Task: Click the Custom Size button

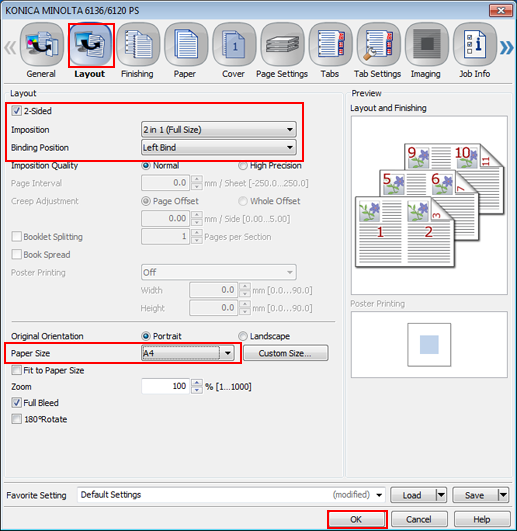Action: pyautogui.click(x=286, y=353)
